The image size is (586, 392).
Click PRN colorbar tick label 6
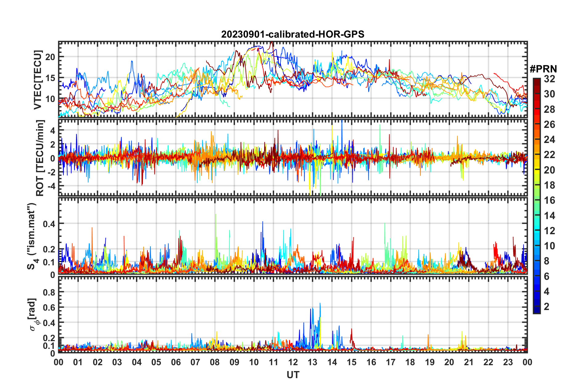click(x=547, y=276)
